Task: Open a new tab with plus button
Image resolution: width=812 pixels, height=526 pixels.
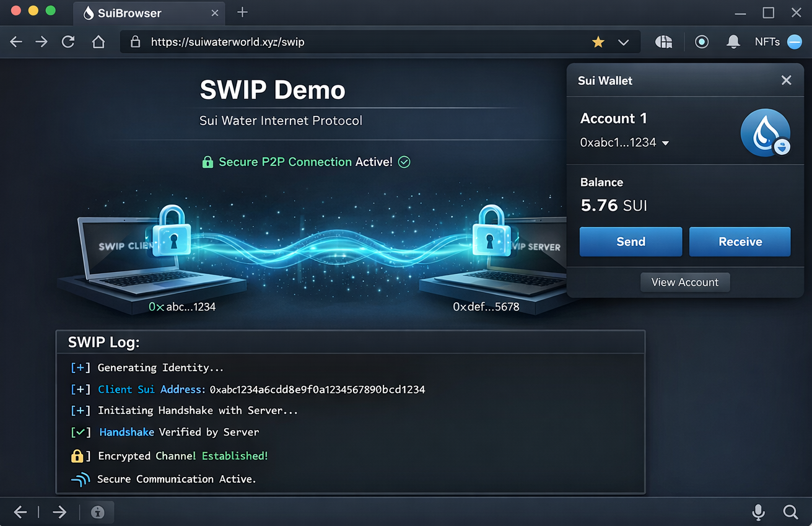Action: point(242,12)
